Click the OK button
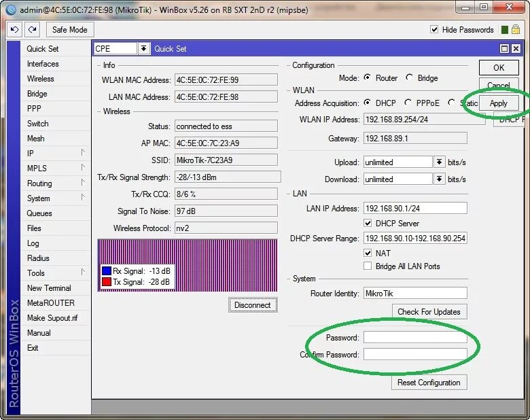 pos(499,68)
